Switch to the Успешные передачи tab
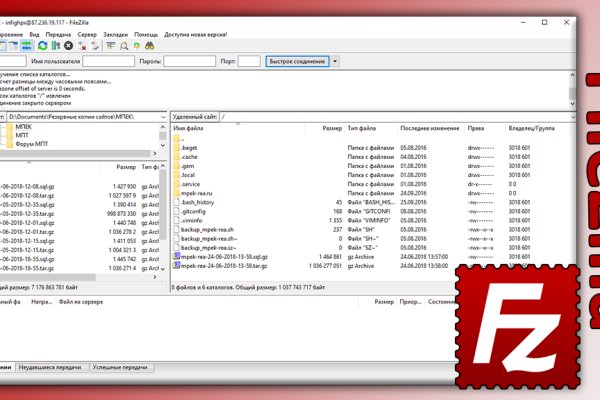The image size is (600, 400). [118, 369]
